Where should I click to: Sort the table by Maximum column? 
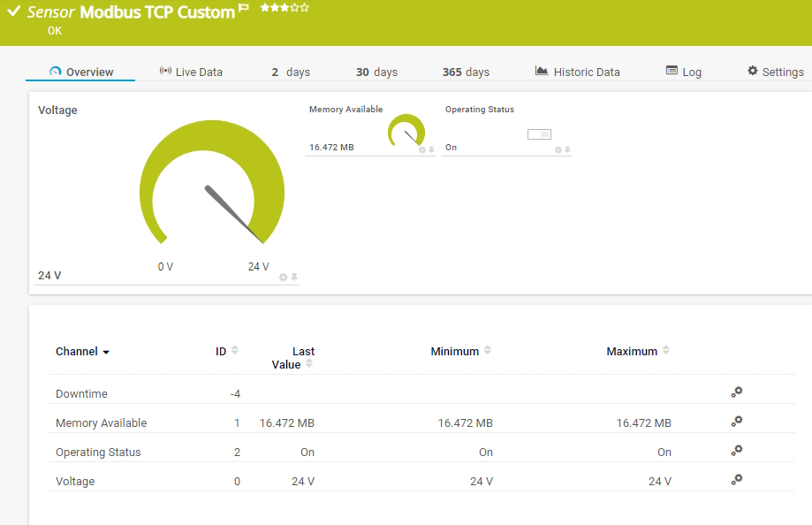(667, 350)
